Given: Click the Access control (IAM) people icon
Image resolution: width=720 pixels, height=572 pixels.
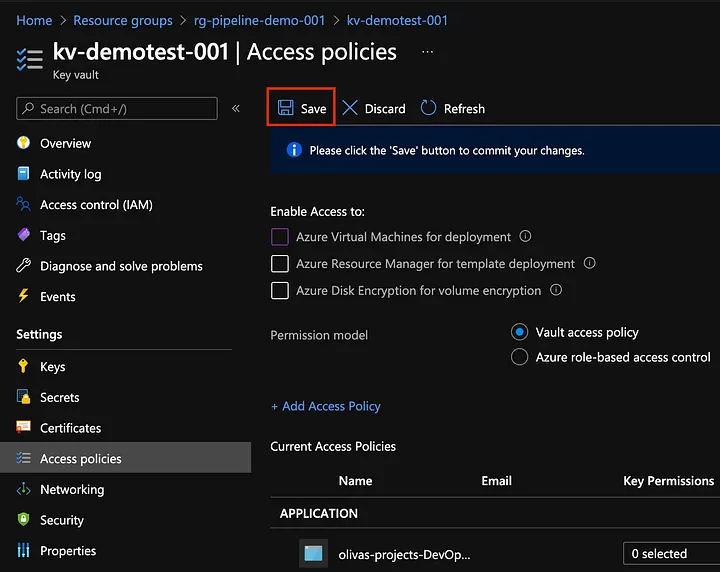Looking at the screenshot, I should pos(23,204).
